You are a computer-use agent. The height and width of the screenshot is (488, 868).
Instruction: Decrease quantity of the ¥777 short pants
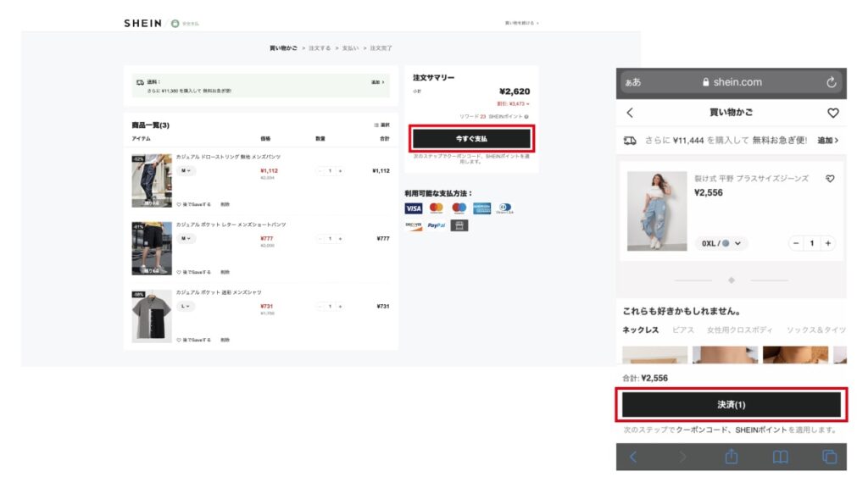(320, 238)
